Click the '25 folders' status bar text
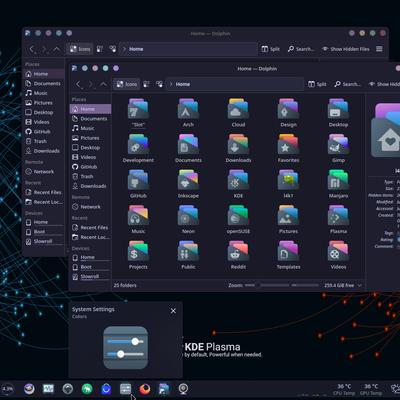Viewport: 400px width, 400px height. pos(125,286)
